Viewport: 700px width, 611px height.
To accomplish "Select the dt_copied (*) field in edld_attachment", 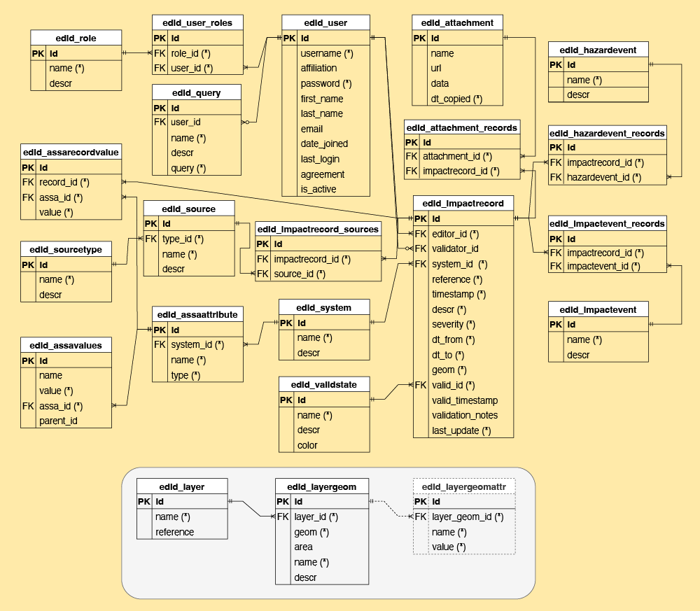I will (x=456, y=99).
